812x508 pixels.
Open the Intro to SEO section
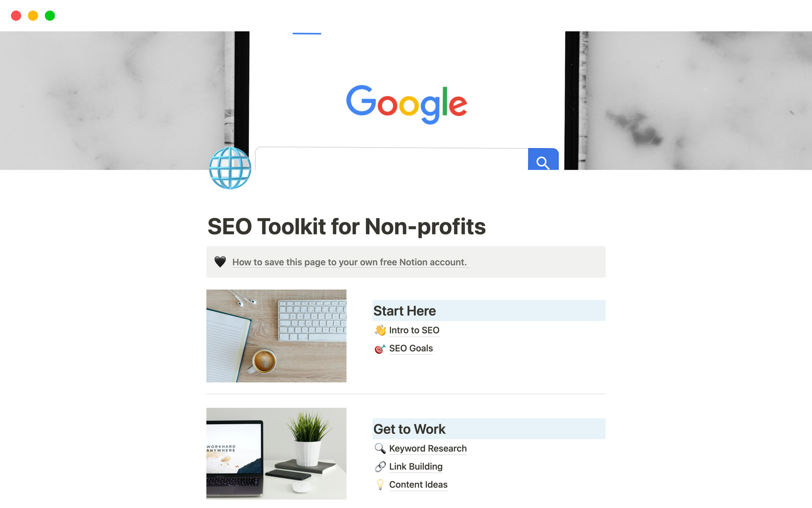tap(415, 330)
